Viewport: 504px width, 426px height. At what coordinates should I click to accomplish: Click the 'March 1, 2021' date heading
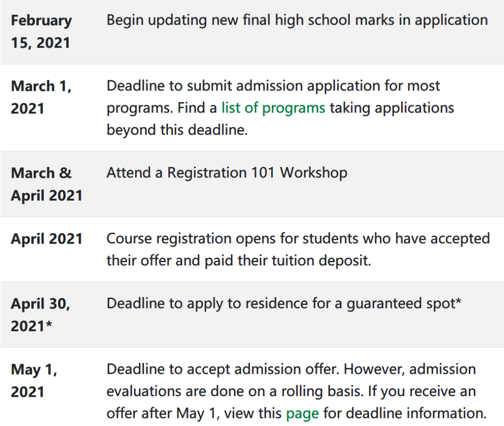[x=41, y=98]
